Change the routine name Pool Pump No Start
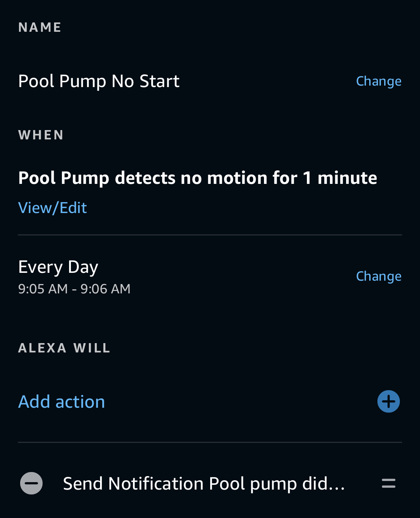 click(379, 81)
